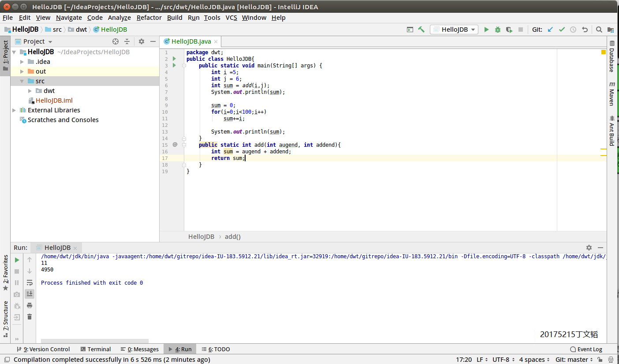Open the UTF-8 encoding selector
The width and height of the screenshot is (619, 364).
pyautogui.click(x=503, y=360)
